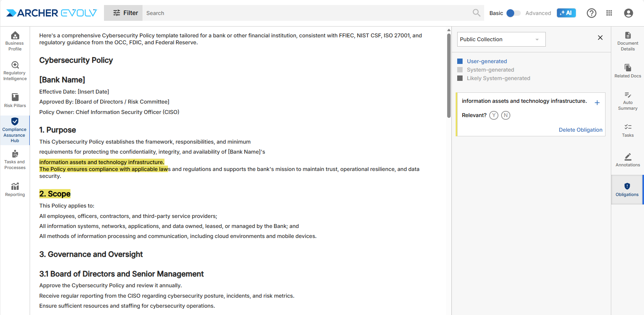Expand the Public Collection dropdown
The width and height of the screenshot is (644, 315).
(501, 39)
